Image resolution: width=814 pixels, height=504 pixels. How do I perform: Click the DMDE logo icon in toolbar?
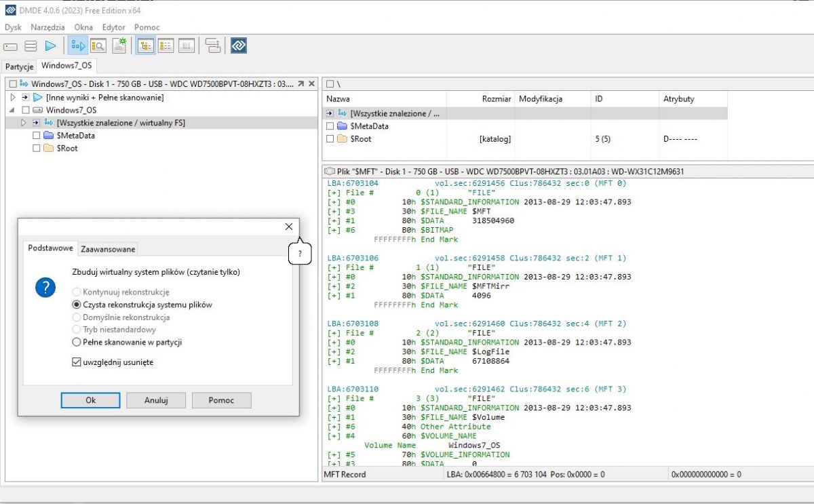(239, 46)
